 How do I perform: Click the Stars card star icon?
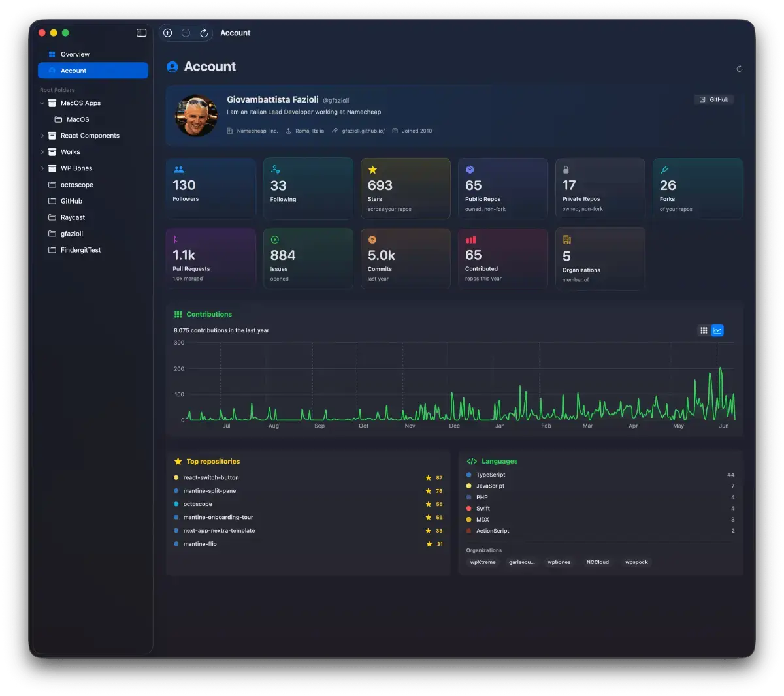(x=372, y=170)
